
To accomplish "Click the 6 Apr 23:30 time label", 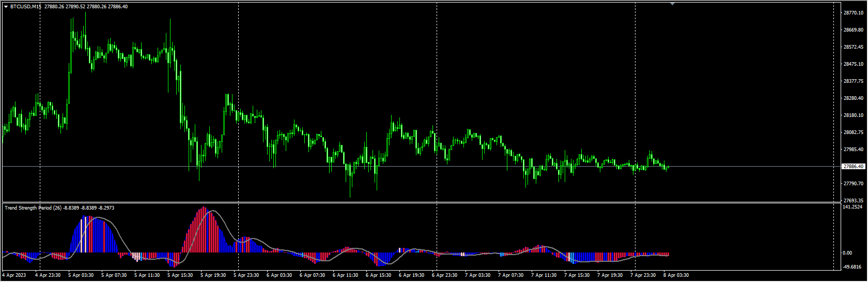I will [x=445, y=275].
